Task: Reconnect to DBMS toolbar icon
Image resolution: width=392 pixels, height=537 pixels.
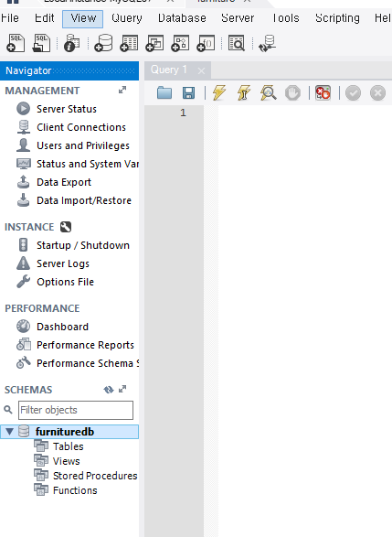Action: (268, 44)
